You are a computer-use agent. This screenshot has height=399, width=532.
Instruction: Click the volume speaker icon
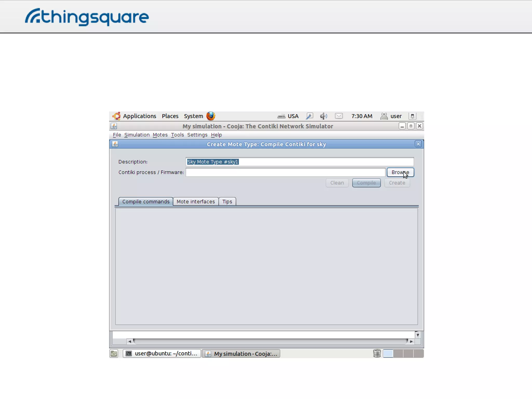coord(323,116)
